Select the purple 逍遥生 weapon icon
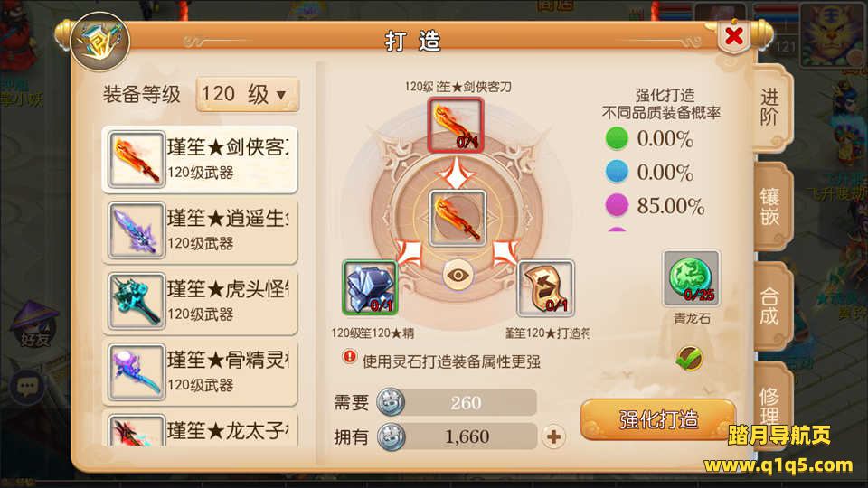 click(137, 230)
